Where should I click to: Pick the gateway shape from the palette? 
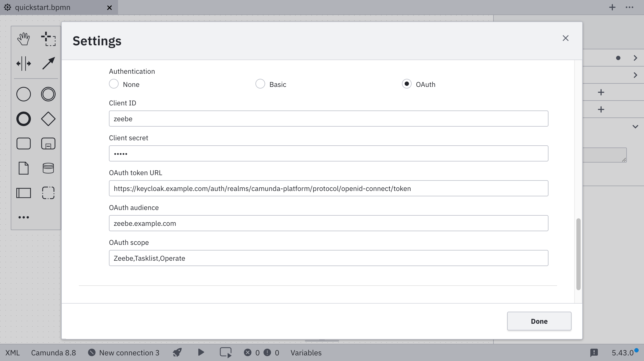(48, 119)
